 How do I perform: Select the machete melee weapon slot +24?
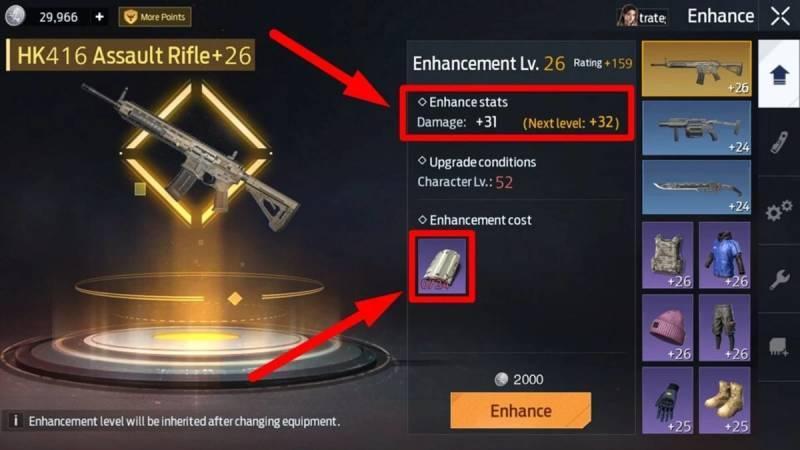tap(696, 187)
